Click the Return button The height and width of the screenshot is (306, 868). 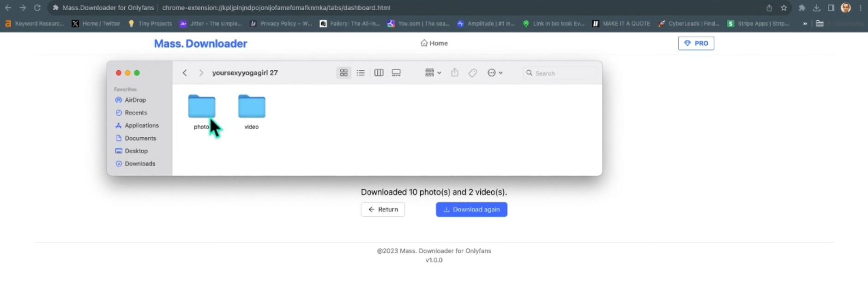click(x=383, y=209)
